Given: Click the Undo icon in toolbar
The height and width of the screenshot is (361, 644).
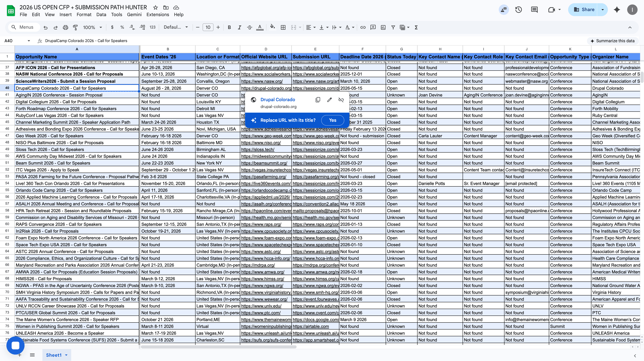Looking at the screenshot, I should [45, 28].
